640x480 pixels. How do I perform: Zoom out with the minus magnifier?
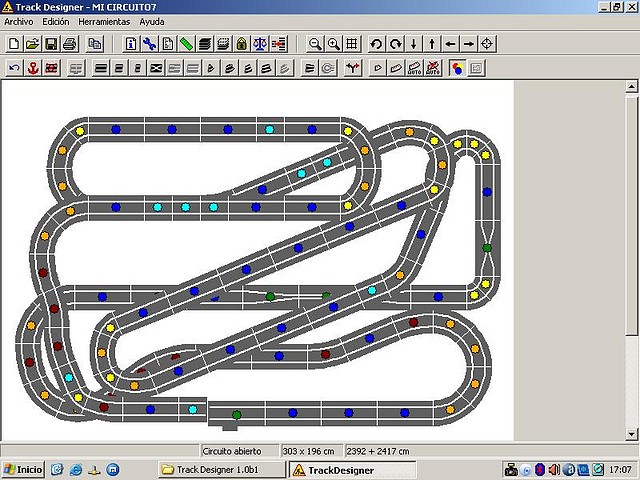[315, 44]
